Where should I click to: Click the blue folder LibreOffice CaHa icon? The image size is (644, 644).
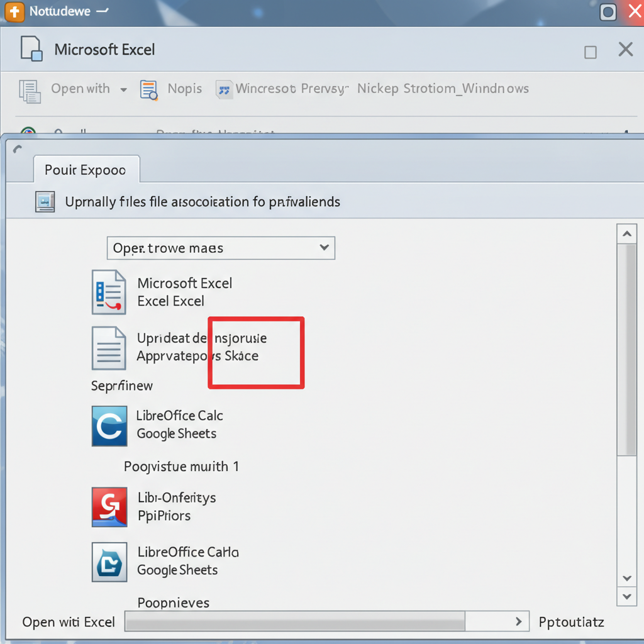[x=109, y=562]
